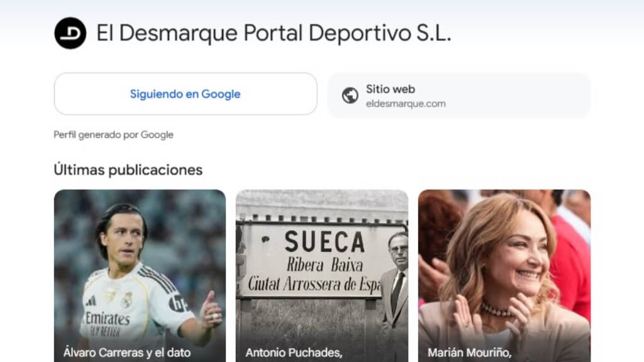Select the Sitio web label
The image size is (644, 362).
[x=390, y=89]
